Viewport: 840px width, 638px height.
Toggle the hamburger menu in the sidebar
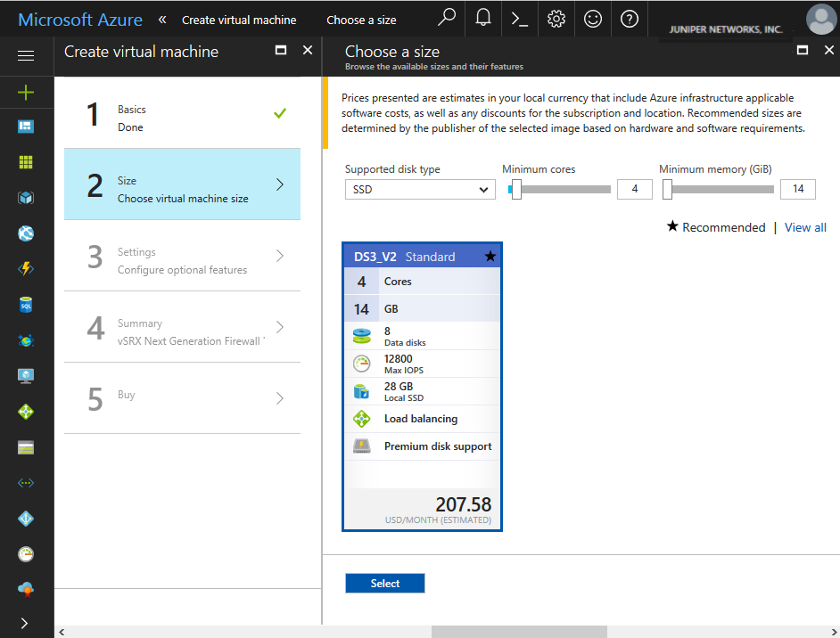tap(26, 55)
